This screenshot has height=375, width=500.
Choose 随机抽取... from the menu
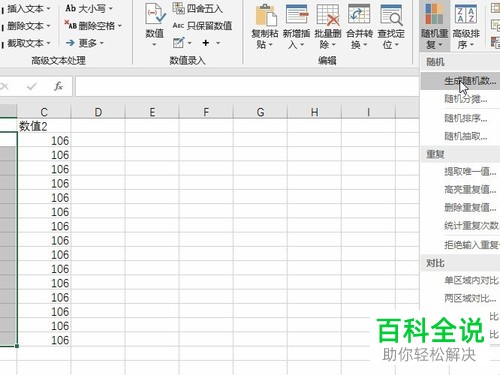[460, 136]
